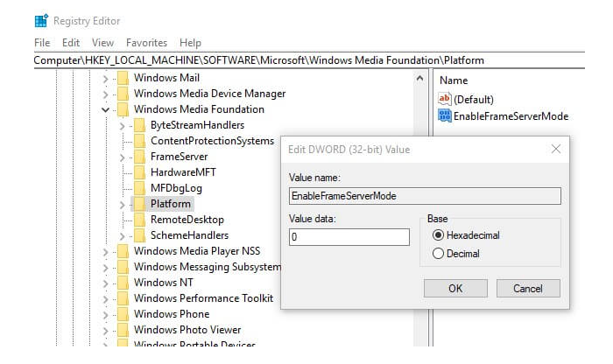This screenshot has height=364, width=613.
Task: Click the tree scrollbar up arrow
Action: tap(419, 78)
